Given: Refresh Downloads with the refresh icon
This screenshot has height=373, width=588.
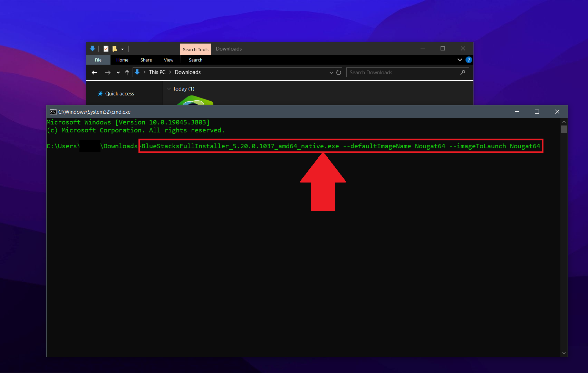Looking at the screenshot, I should 338,72.
